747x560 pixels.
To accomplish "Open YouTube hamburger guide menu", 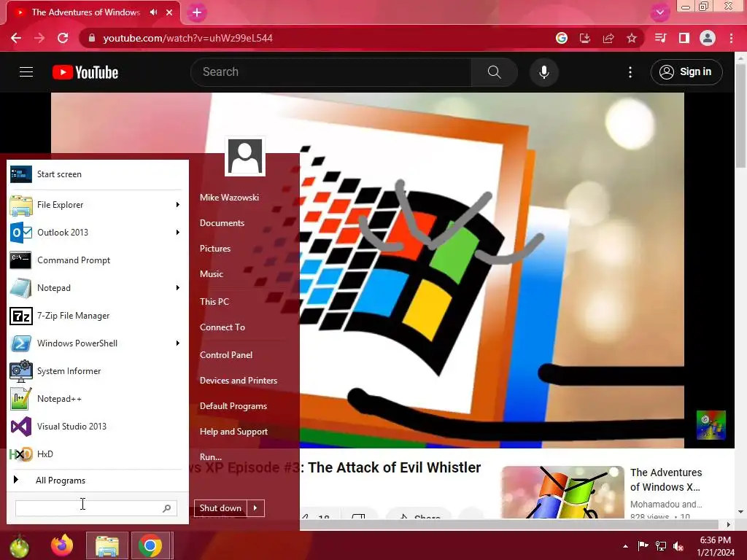I will point(26,72).
